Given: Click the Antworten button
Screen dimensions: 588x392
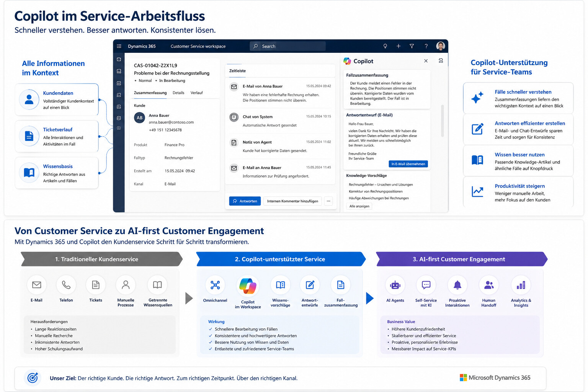Looking at the screenshot, I should [x=245, y=201].
